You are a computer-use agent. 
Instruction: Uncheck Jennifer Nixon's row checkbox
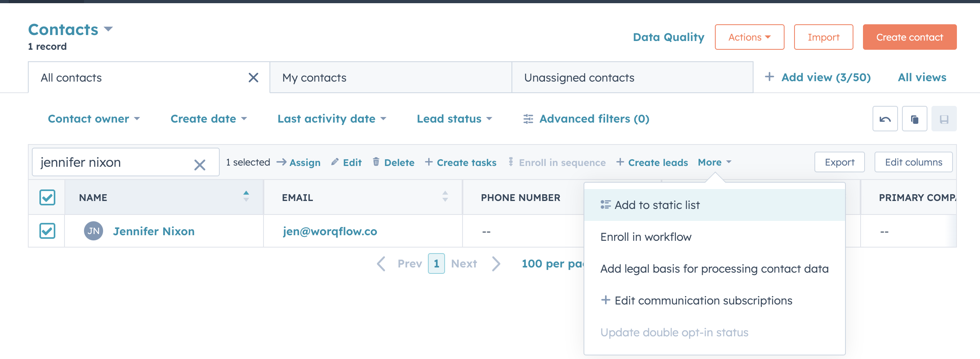coord(47,231)
